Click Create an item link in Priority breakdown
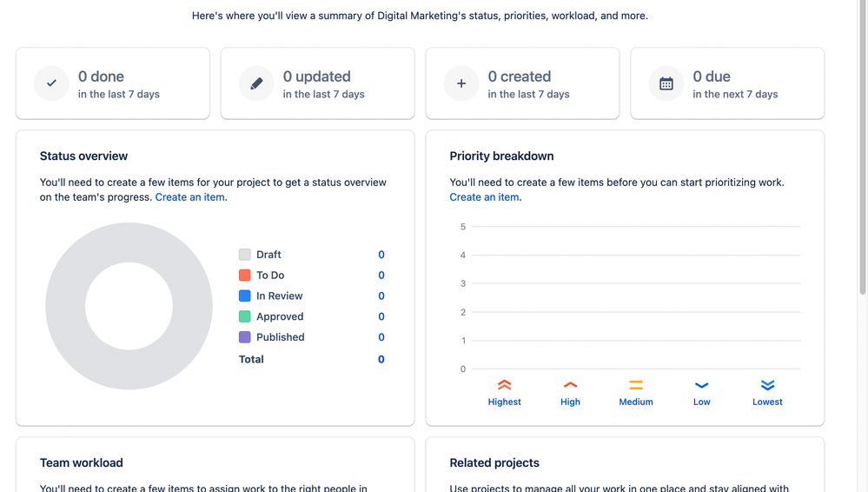 [x=484, y=197]
